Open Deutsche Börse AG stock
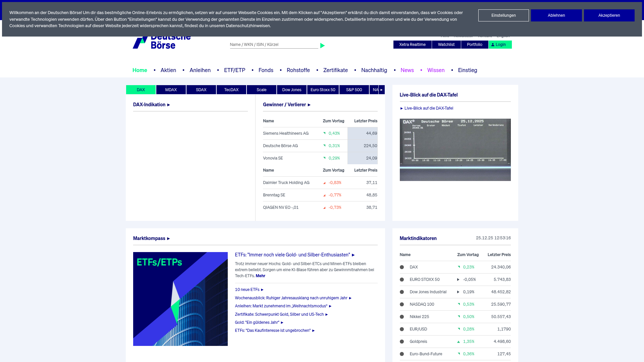The height and width of the screenshot is (362, 644). [x=280, y=146]
